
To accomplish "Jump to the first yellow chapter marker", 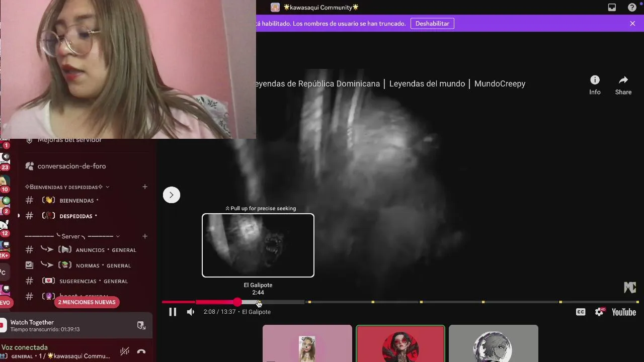I will [310, 302].
